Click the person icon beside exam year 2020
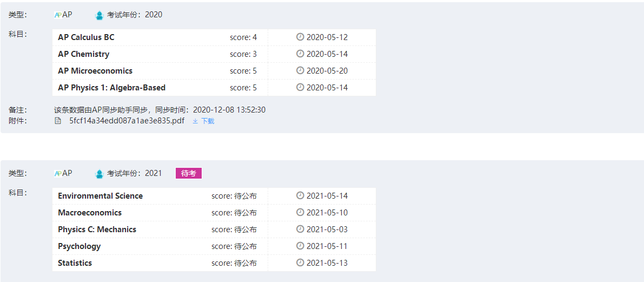Image resolution: width=644 pixels, height=282 pixels. coord(99,15)
